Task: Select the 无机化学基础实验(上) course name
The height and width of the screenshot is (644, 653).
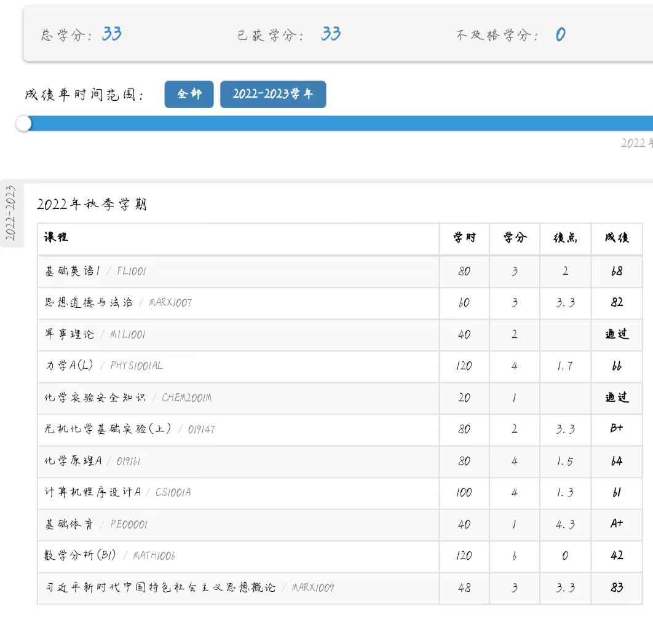Action: [x=108, y=429]
